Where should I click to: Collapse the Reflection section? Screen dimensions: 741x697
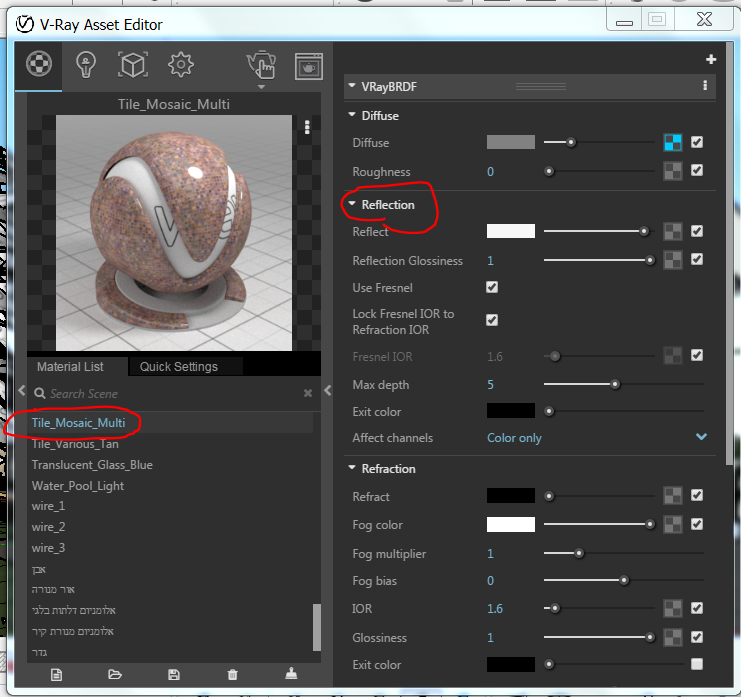point(352,203)
